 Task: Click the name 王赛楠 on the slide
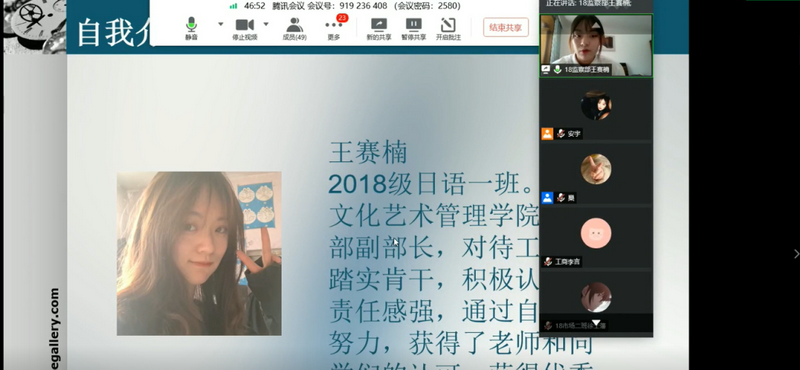pos(367,153)
